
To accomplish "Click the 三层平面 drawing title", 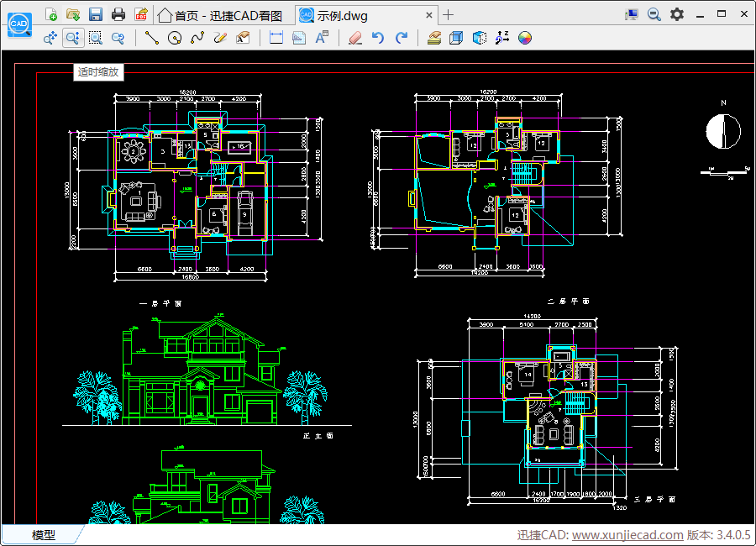I will click(x=654, y=499).
